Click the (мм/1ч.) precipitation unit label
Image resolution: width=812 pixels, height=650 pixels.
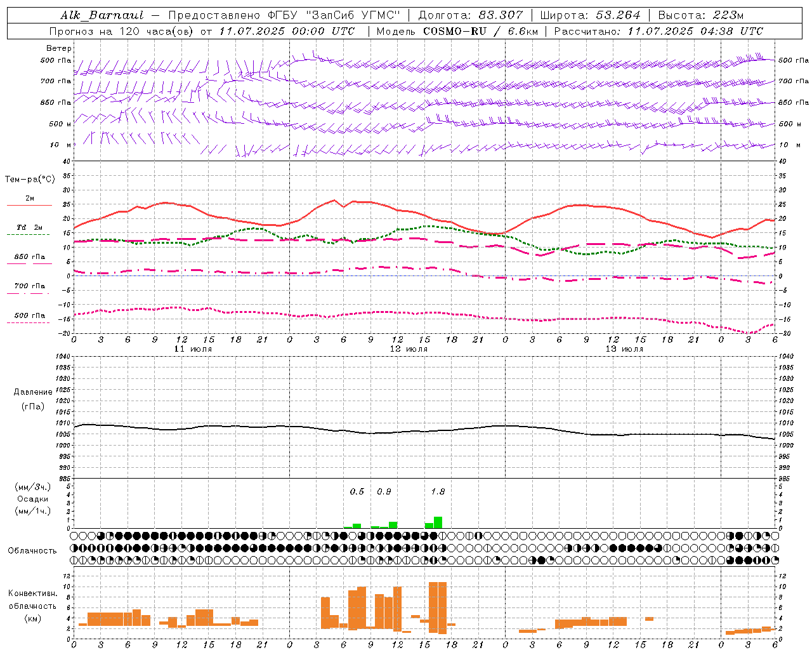(x=32, y=511)
